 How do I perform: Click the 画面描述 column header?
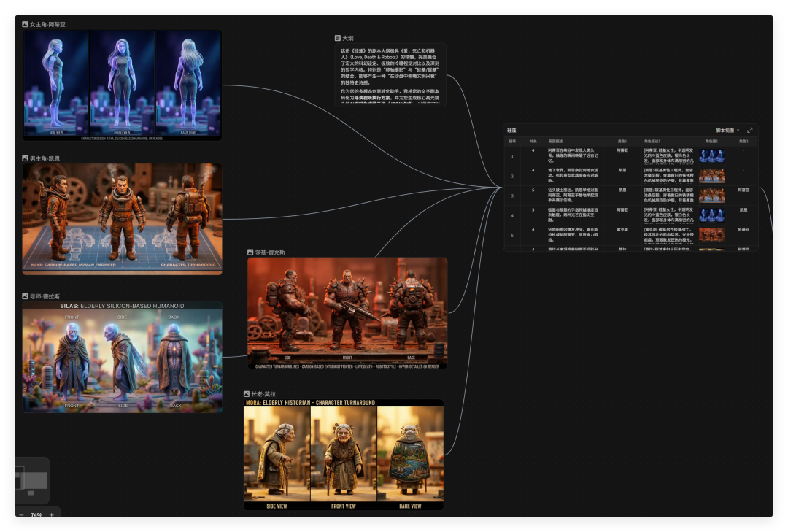(x=556, y=141)
